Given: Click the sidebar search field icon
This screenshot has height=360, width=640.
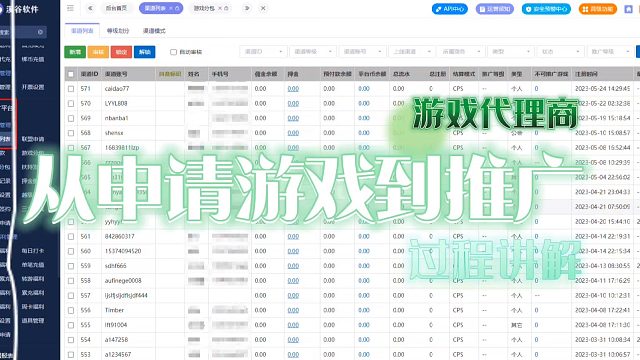Looking at the screenshot, I should click(40, 32).
